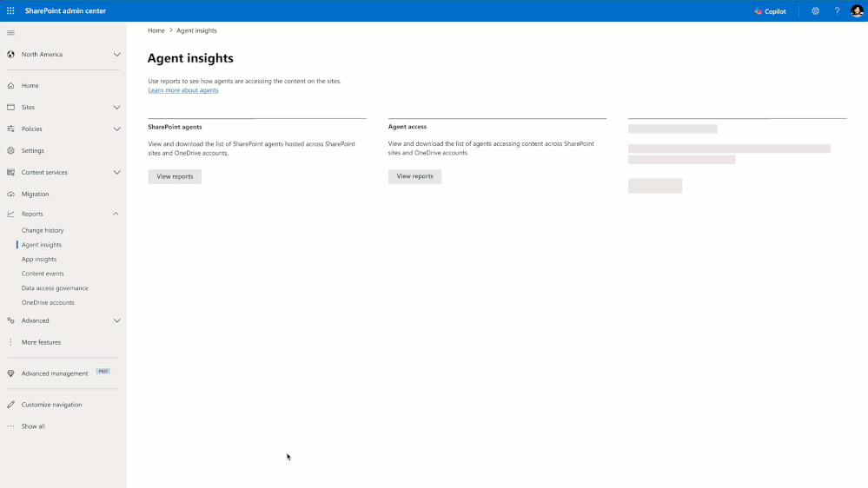Go to Home in the sidebar

(30, 86)
